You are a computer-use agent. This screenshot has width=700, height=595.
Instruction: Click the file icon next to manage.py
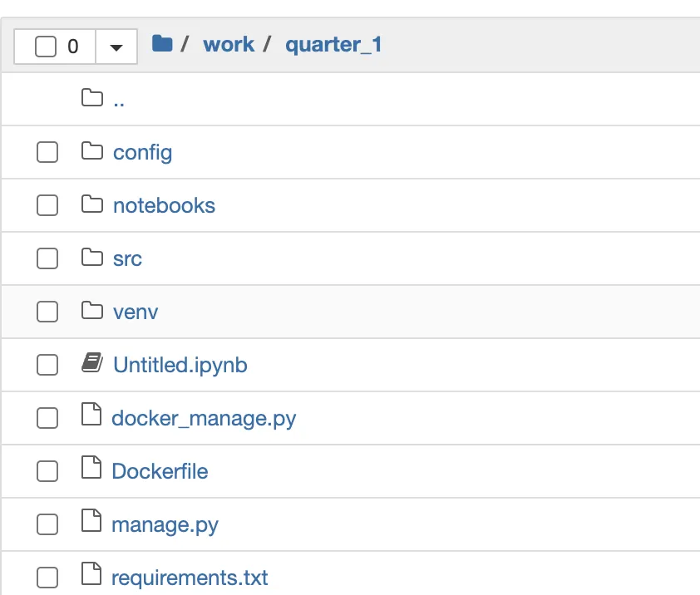[x=91, y=524]
